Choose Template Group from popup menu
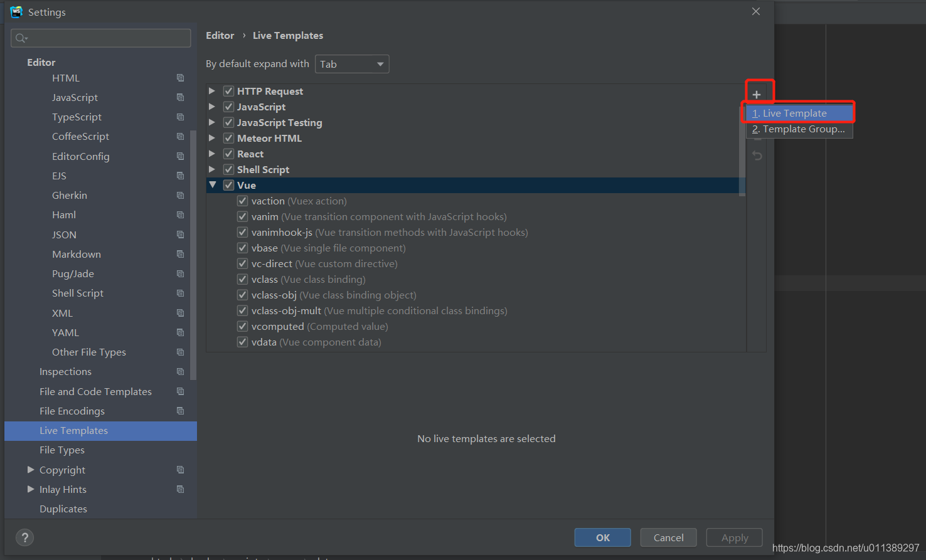 click(799, 129)
